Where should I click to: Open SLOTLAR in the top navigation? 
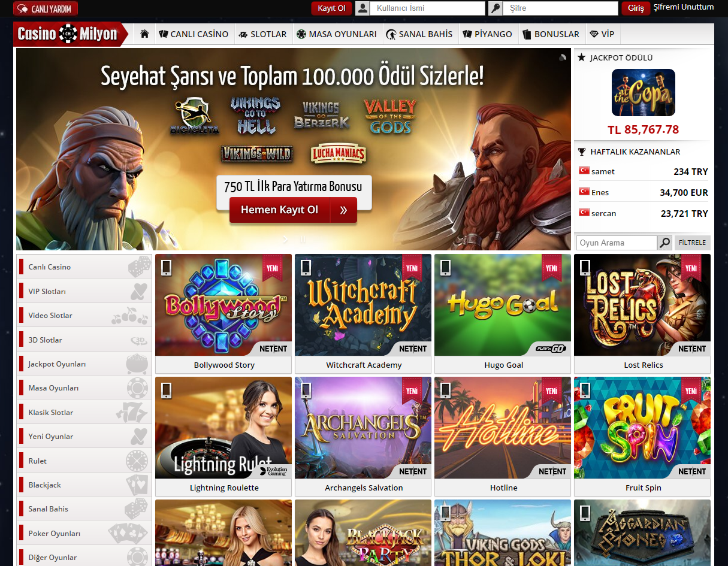coord(262,34)
